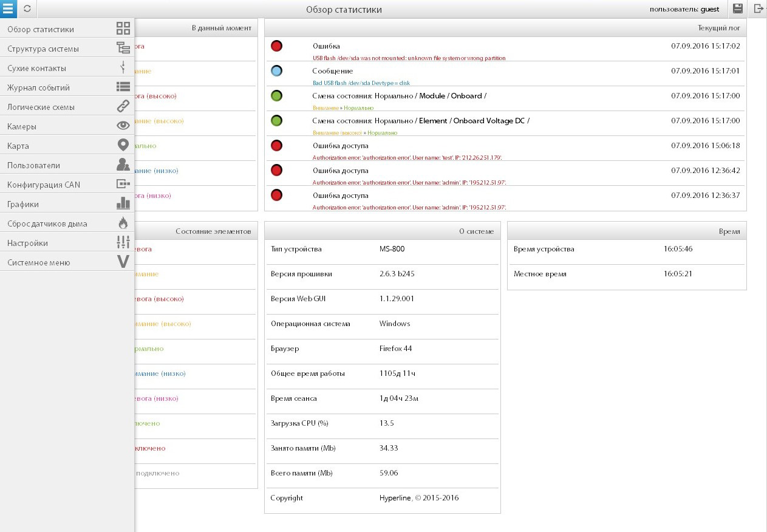This screenshot has width=767, height=532.
Task: Click the eye icon beside Камеры
Action: click(123, 126)
